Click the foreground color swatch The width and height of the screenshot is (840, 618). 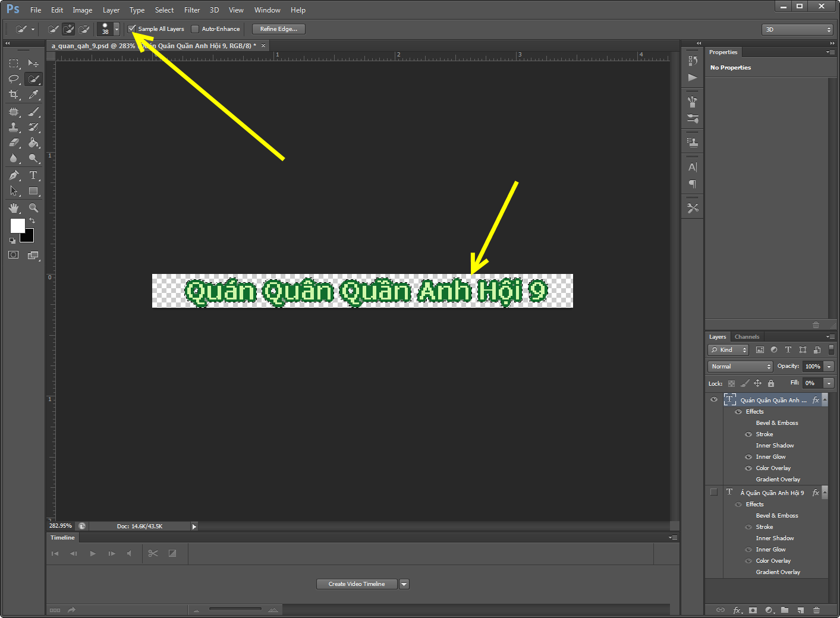17,226
